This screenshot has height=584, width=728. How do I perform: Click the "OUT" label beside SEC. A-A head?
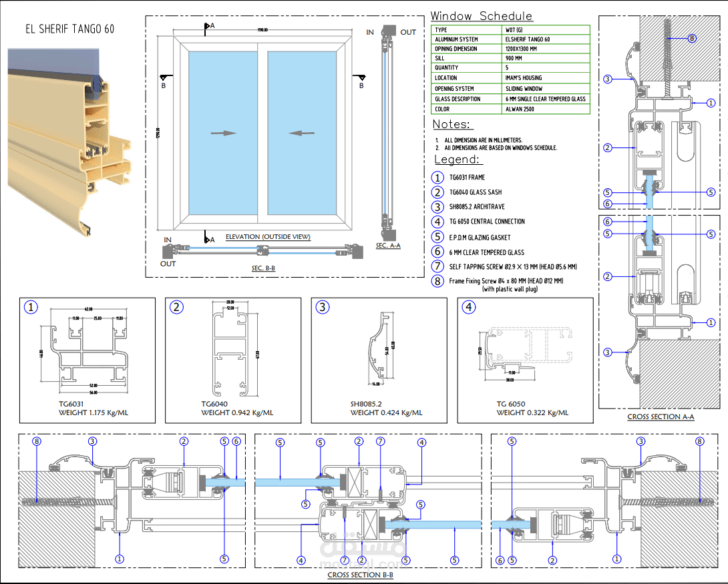(408, 33)
